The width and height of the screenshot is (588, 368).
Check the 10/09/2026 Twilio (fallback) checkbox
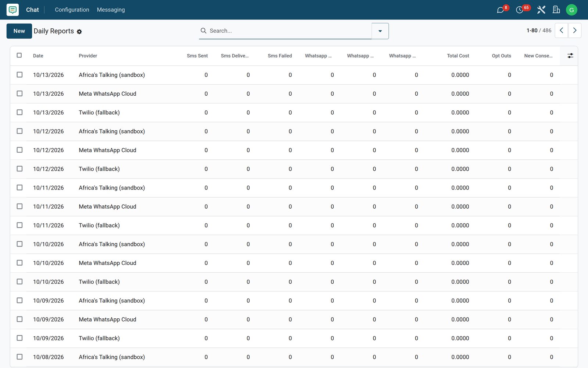click(19, 338)
